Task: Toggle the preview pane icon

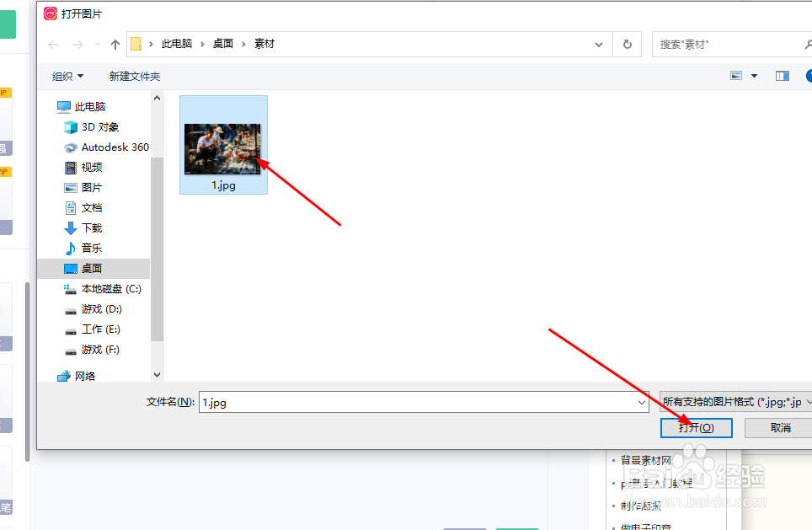Action: [x=782, y=76]
